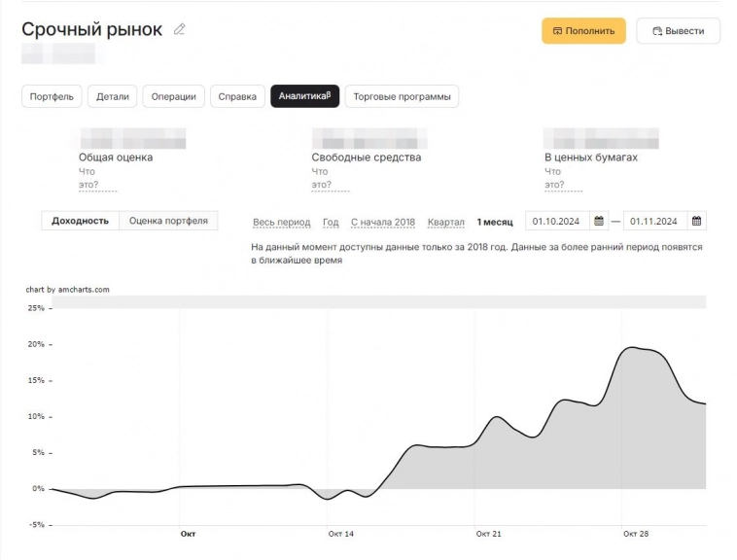Open the end date calendar icon
The height and width of the screenshot is (560, 737).
pos(696,221)
